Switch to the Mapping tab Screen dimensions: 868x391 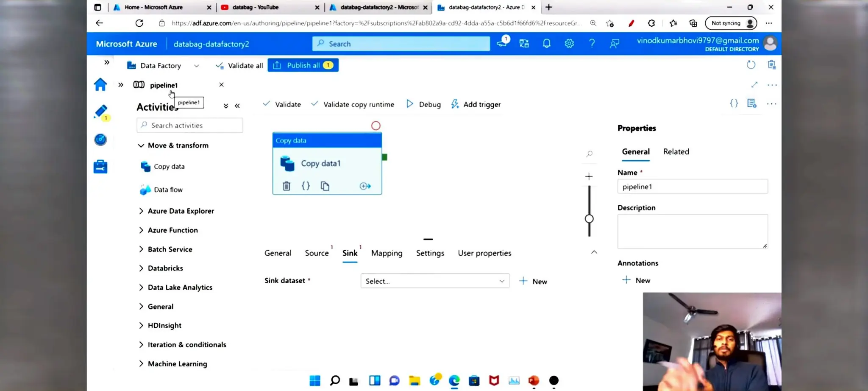tap(387, 253)
